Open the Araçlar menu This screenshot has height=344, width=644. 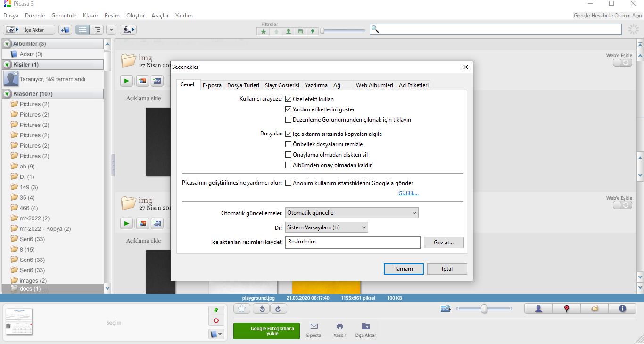click(x=160, y=16)
